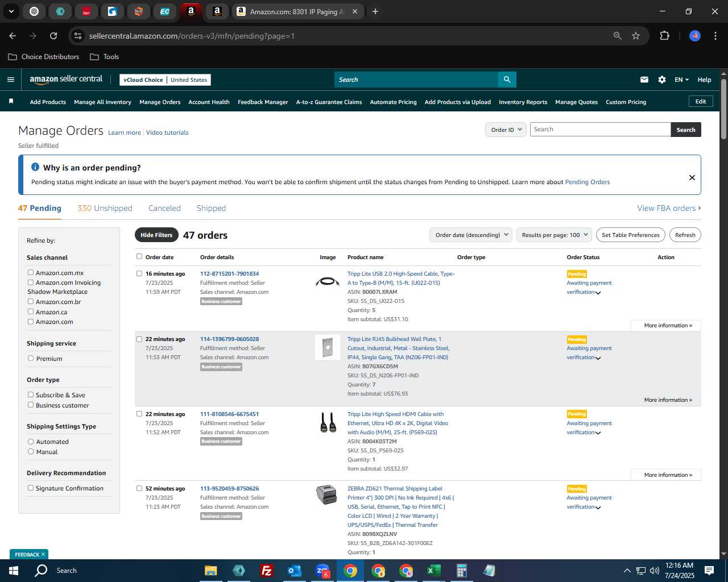
Task: Open the Order ID search type dropdown
Action: [506, 130]
